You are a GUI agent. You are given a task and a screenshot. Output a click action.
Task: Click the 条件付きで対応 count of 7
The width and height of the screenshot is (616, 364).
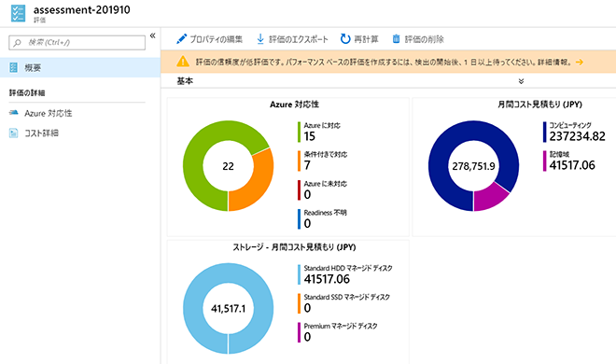pyautogui.click(x=307, y=165)
